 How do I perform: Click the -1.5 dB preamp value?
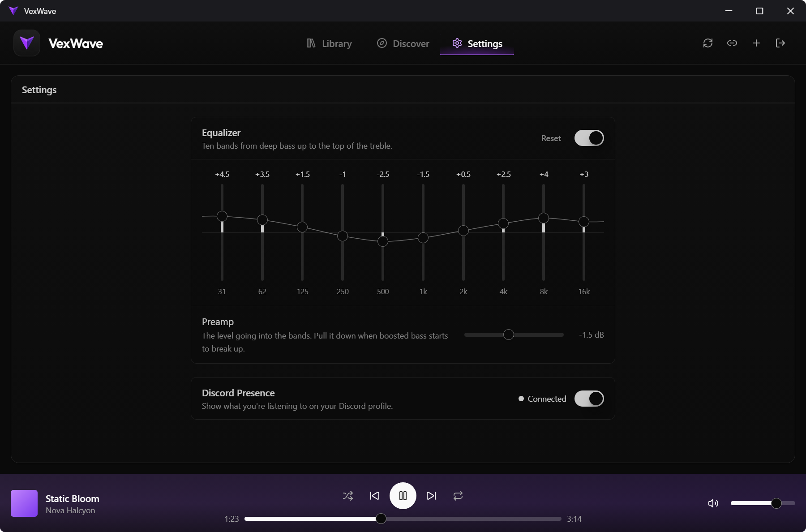click(x=591, y=335)
